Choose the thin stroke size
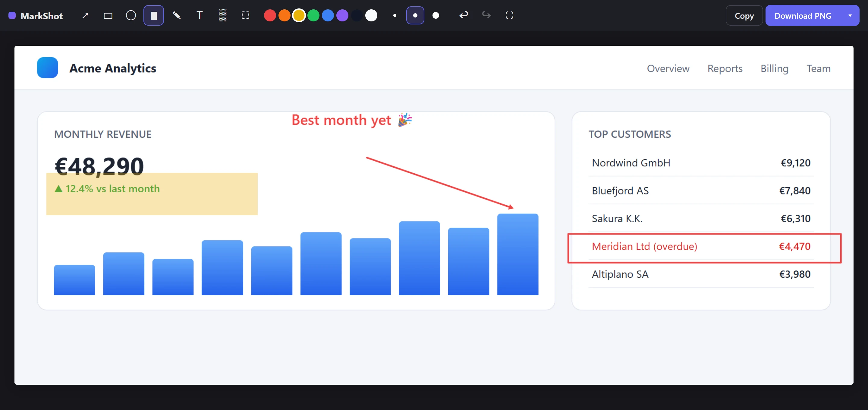 (395, 15)
